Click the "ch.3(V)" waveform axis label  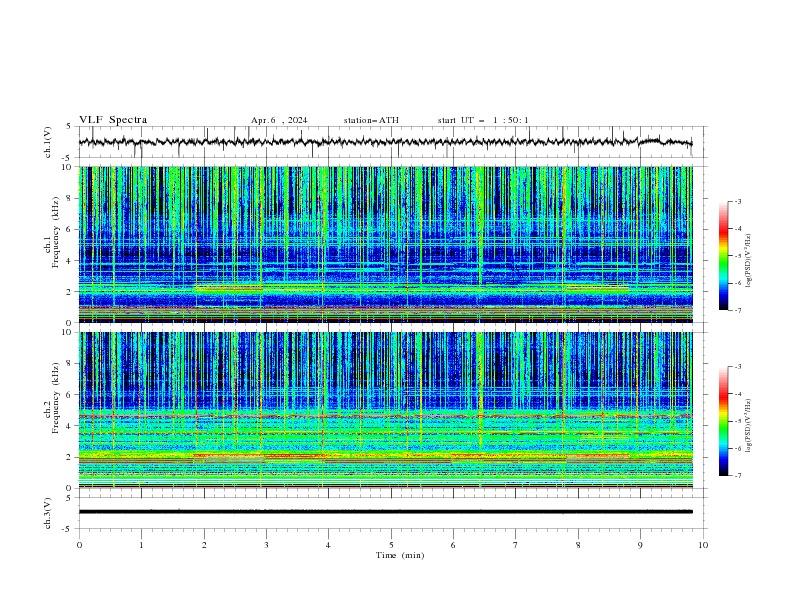coord(48,513)
